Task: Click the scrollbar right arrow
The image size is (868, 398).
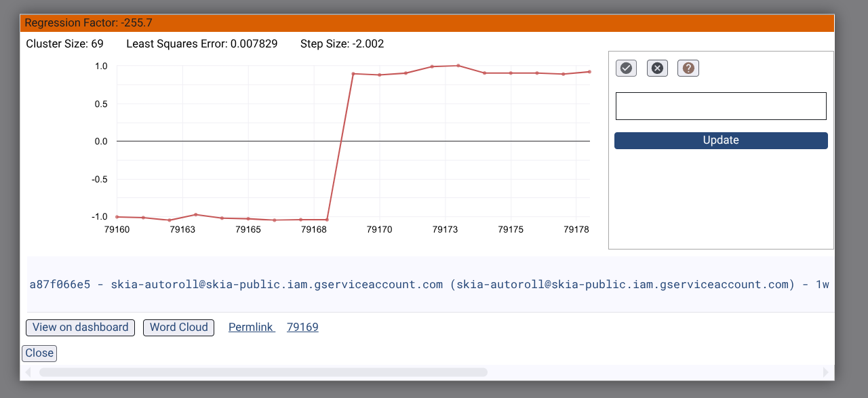Action: (x=825, y=372)
